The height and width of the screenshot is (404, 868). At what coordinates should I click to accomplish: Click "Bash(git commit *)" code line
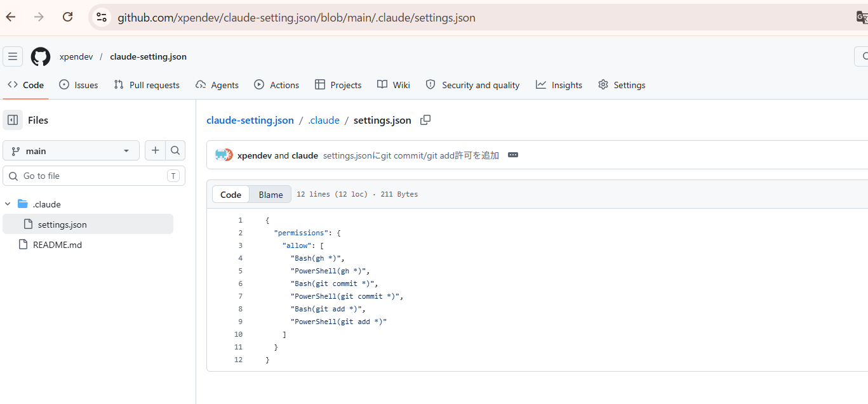click(x=334, y=283)
